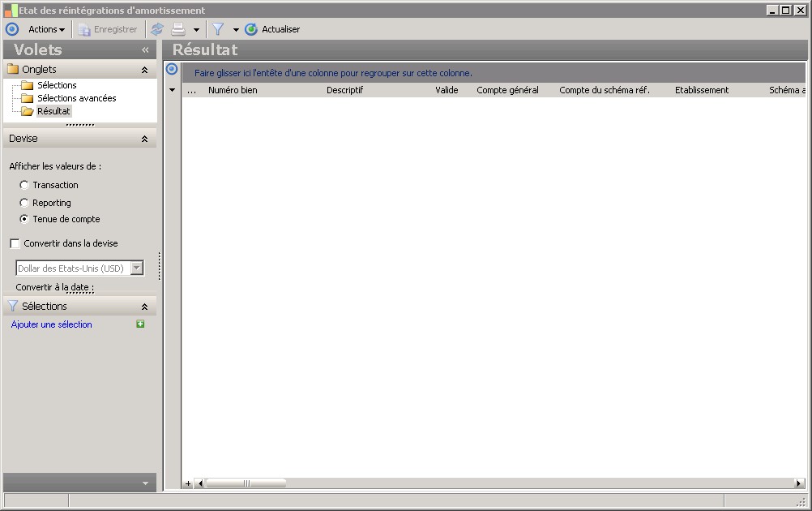The height and width of the screenshot is (511, 812).
Task: Click the Enregistrer save icon
Action: coord(84,29)
